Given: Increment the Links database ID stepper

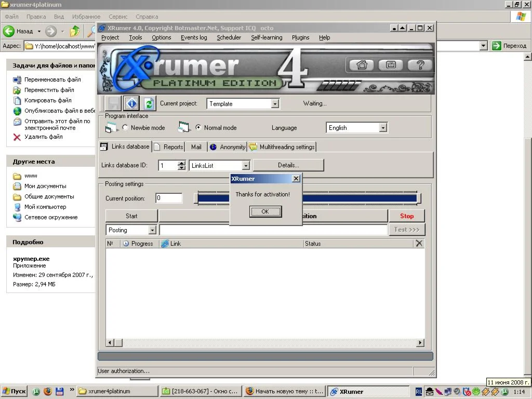Looking at the screenshot, I should (x=181, y=163).
